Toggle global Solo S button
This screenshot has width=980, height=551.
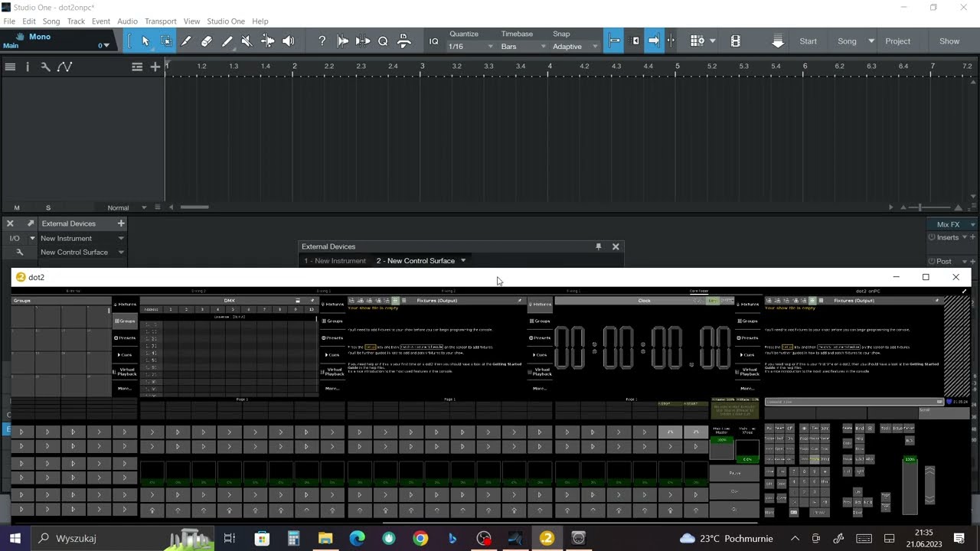click(x=48, y=207)
